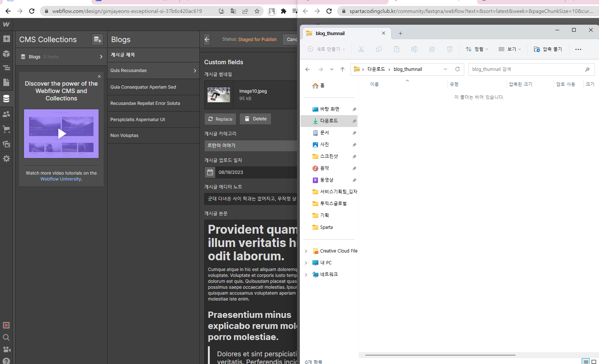Open the 보기 view dropdown in File Explorer
599x364 pixels.
pos(510,49)
